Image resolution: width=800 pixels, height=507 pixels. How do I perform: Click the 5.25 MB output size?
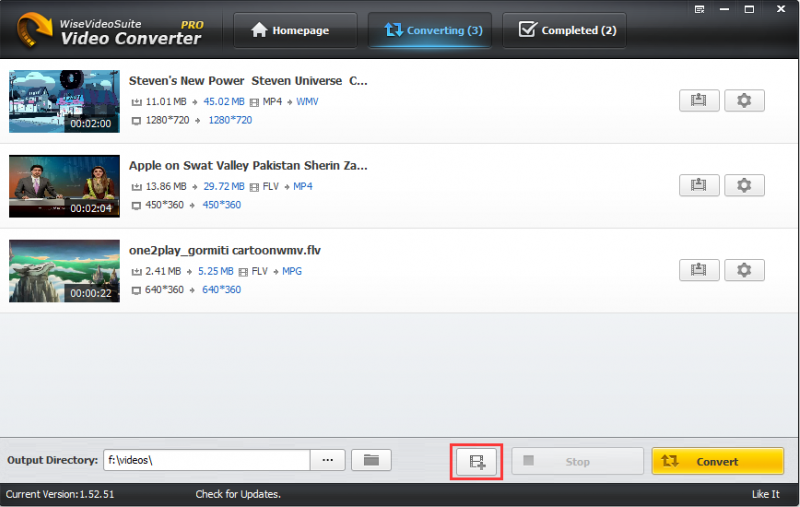point(215,271)
